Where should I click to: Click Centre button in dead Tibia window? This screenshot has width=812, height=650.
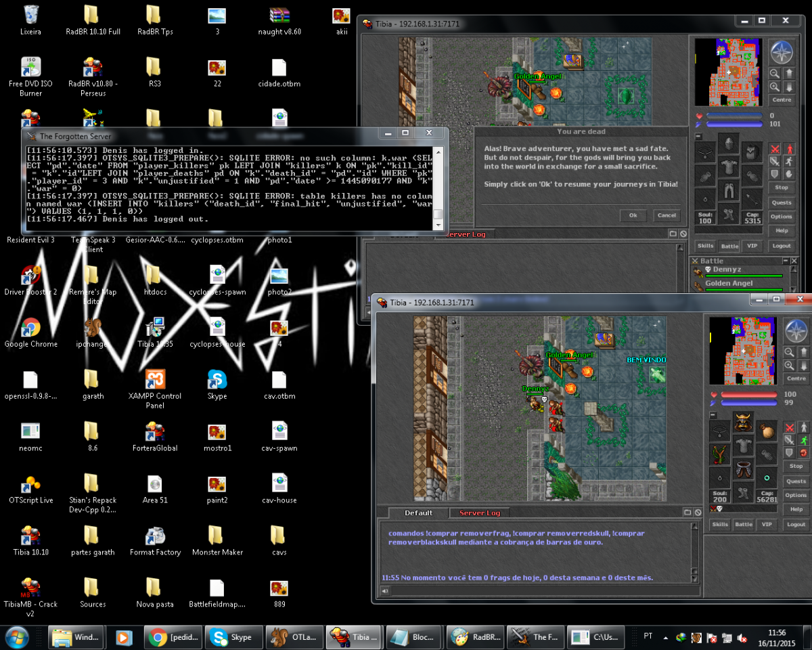782,100
